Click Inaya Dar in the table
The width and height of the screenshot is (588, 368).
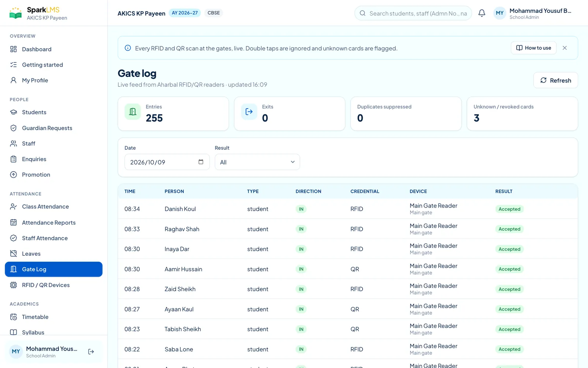(x=177, y=249)
